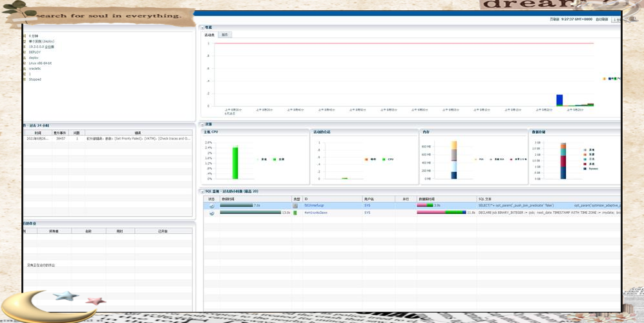Click the 11.8s database time bar

(x=442, y=213)
